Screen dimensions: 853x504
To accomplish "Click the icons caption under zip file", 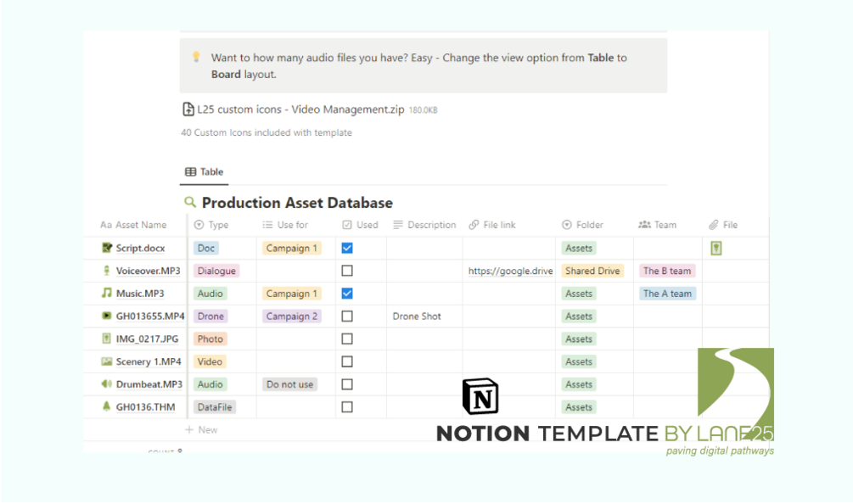I will coord(267,132).
